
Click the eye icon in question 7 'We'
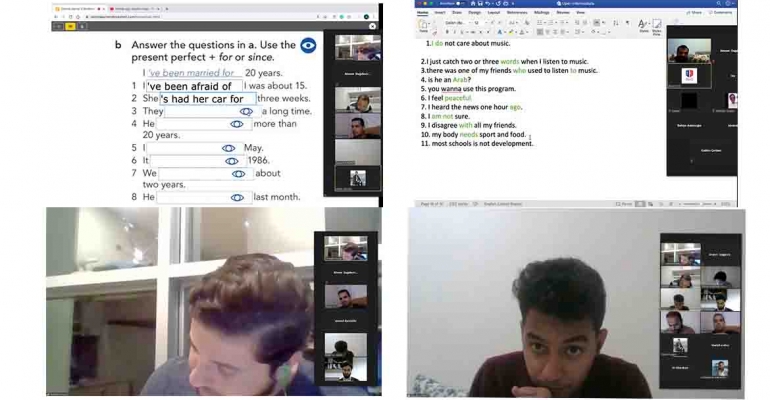point(237,173)
